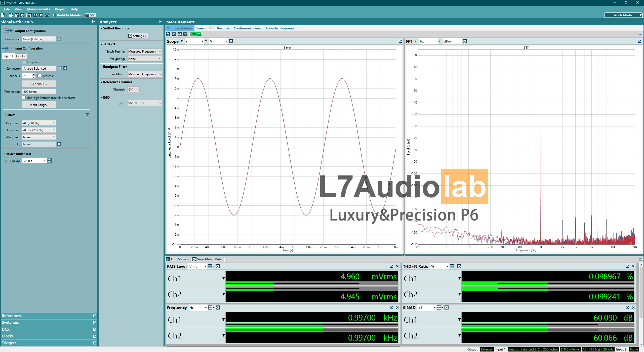Viewport: 644px width, 352px height.
Task: Click the add-waveform icon in top toolbar
Action: (x=47, y=15)
